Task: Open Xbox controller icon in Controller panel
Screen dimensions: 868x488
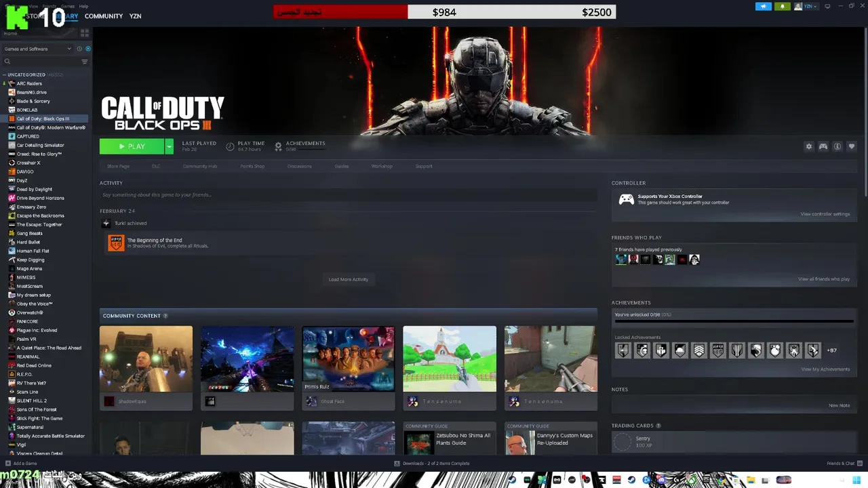Action: tap(627, 199)
